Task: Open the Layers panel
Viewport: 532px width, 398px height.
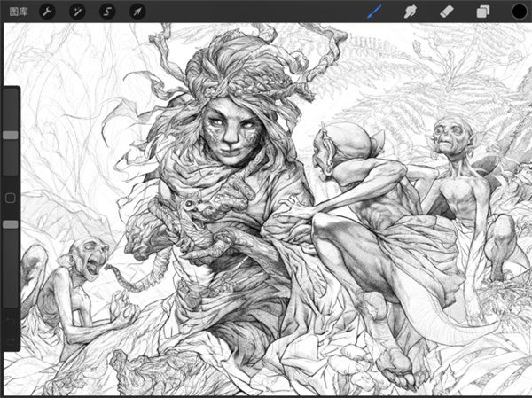Action: point(483,12)
